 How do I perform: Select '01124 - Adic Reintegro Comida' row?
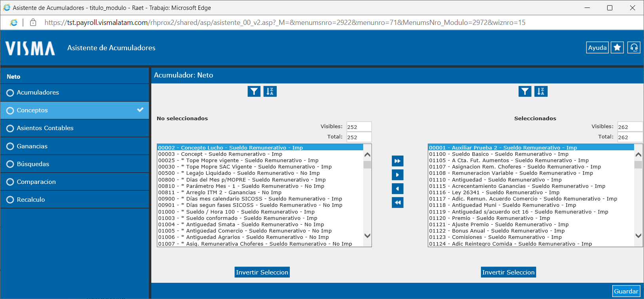[531, 244]
